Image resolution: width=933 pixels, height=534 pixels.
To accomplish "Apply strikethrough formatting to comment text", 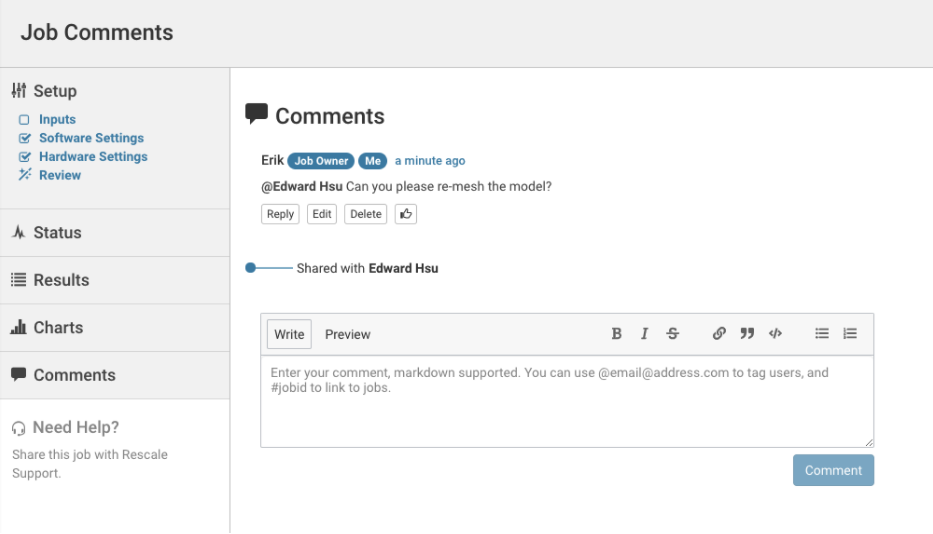I will (x=673, y=334).
